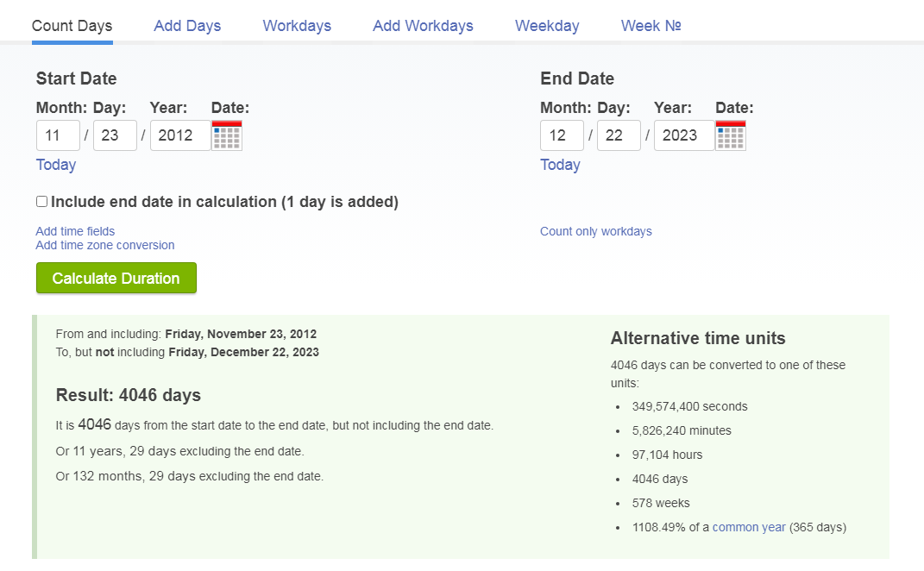This screenshot has height=571, width=924.
Task: Focus the Start Date month field
Action: pos(58,135)
